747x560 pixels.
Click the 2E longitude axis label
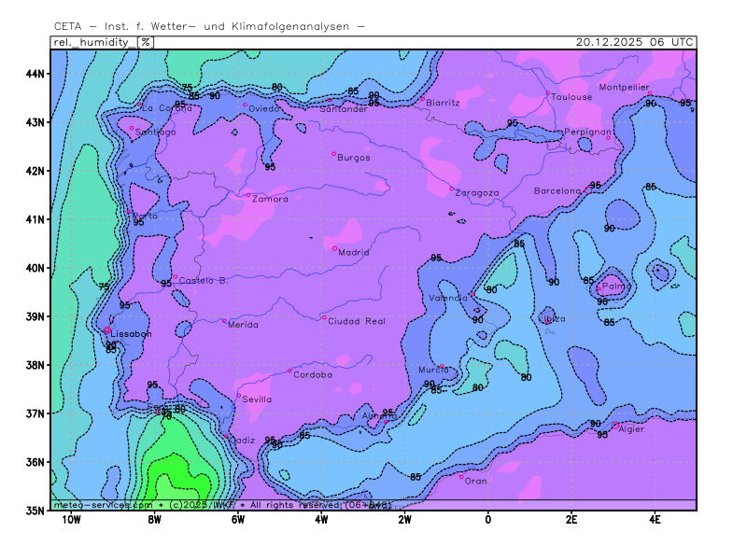570,521
